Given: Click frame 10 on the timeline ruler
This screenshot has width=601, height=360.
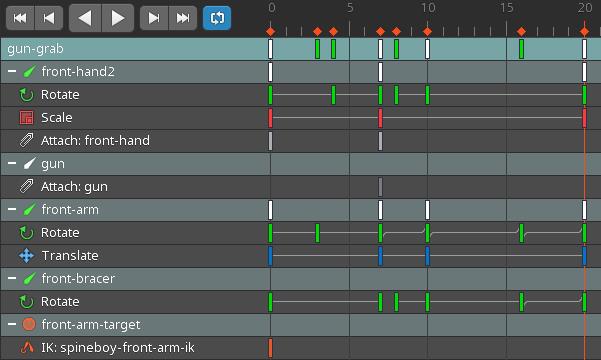Looking at the screenshot, I should (427, 8).
